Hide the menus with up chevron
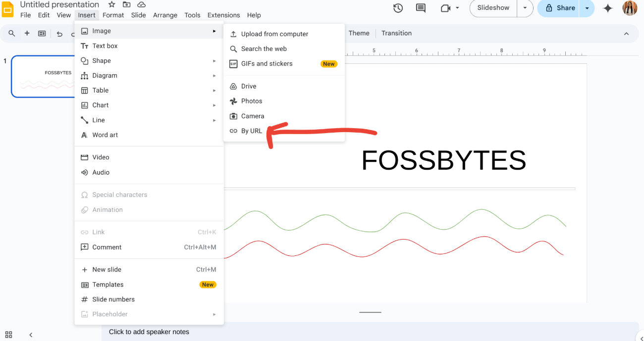 [626, 34]
